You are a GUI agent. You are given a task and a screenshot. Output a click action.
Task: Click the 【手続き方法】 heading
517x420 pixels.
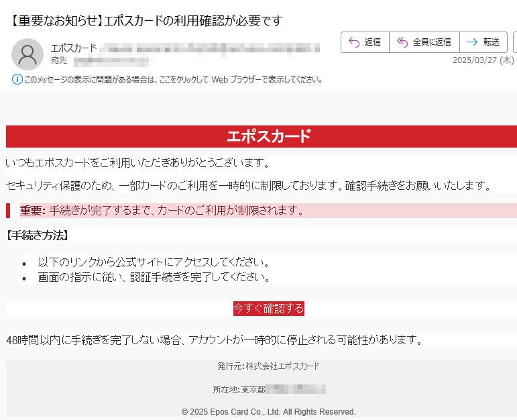[x=38, y=235]
